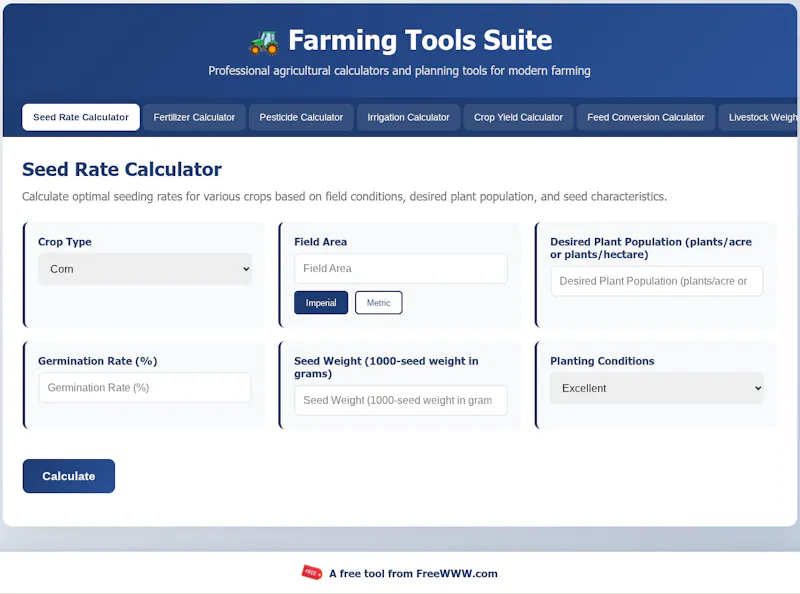Image resolution: width=800 pixels, height=594 pixels.
Task: Select the Metric unit toggle
Action: pos(379,303)
